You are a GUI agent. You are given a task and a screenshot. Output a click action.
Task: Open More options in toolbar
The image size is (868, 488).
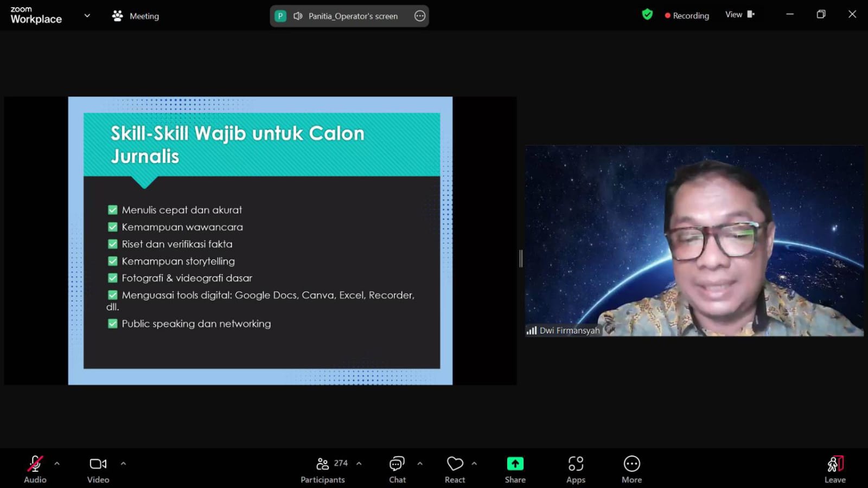click(632, 470)
